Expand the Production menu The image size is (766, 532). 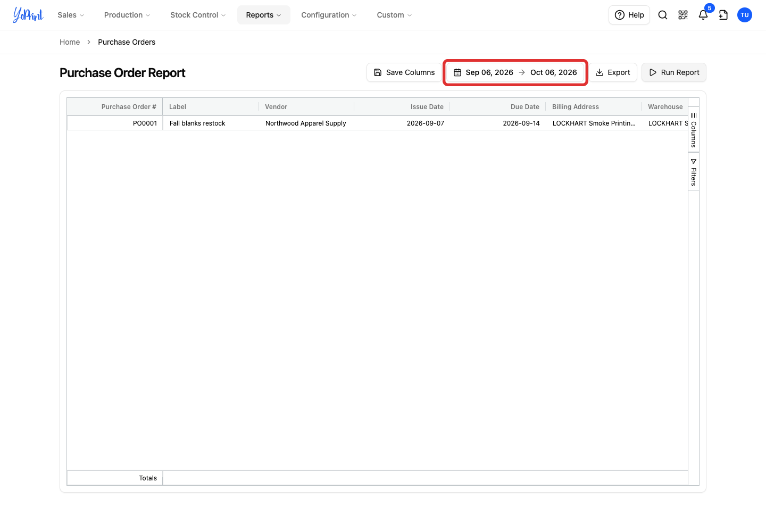(x=127, y=15)
